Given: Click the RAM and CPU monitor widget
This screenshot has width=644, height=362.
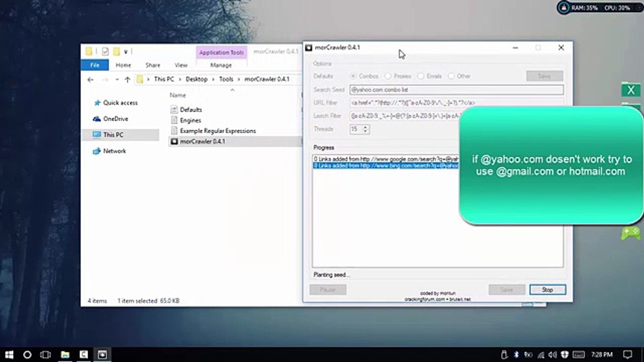Looking at the screenshot, I should [599, 8].
